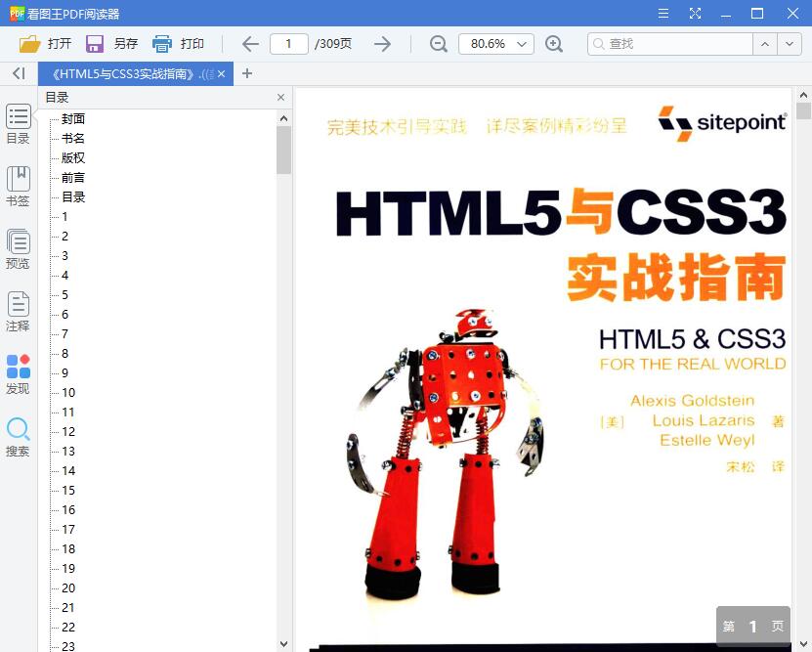
Task: Go to the previous page using the left arrow
Action: (250, 44)
